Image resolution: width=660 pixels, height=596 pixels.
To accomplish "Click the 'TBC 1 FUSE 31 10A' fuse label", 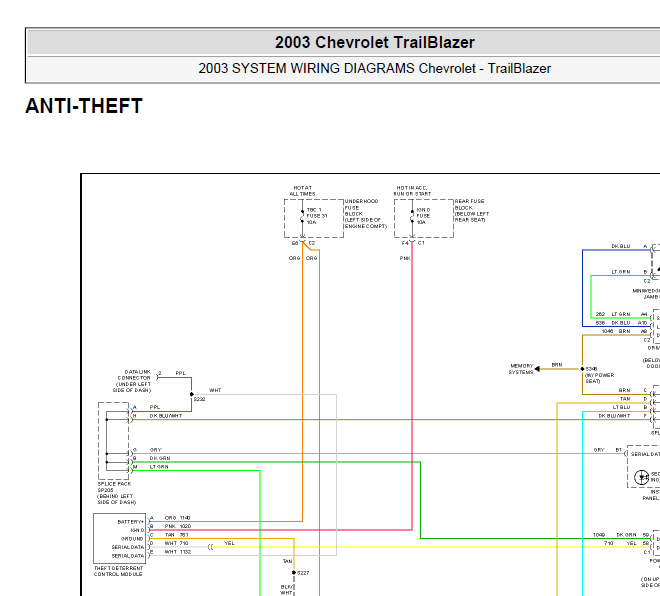I will click(317, 216).
